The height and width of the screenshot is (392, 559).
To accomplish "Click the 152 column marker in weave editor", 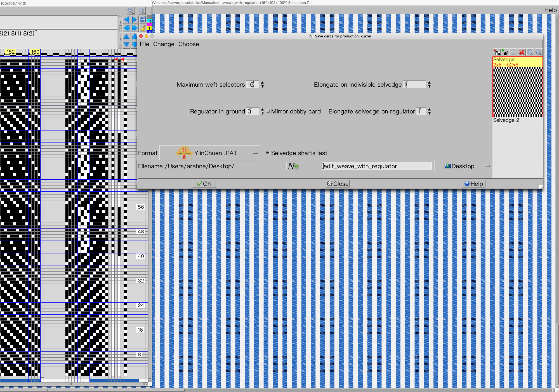I will [10, 52].
